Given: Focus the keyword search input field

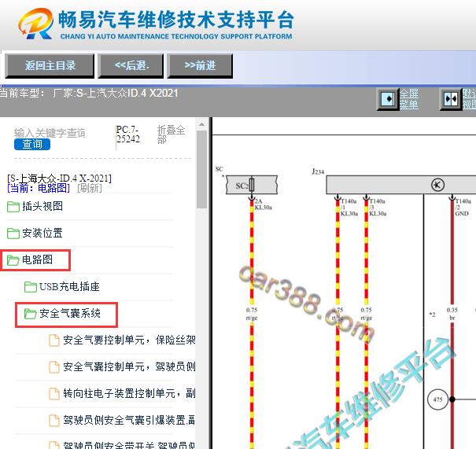Looking at the screenshot, I should click(x=50, y=133).
